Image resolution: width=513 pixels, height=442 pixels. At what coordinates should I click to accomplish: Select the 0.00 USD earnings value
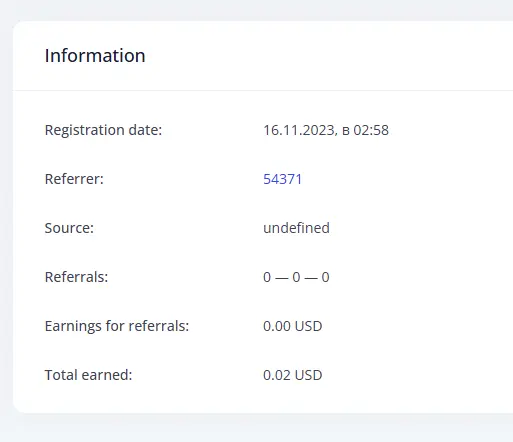coord(293,326)
